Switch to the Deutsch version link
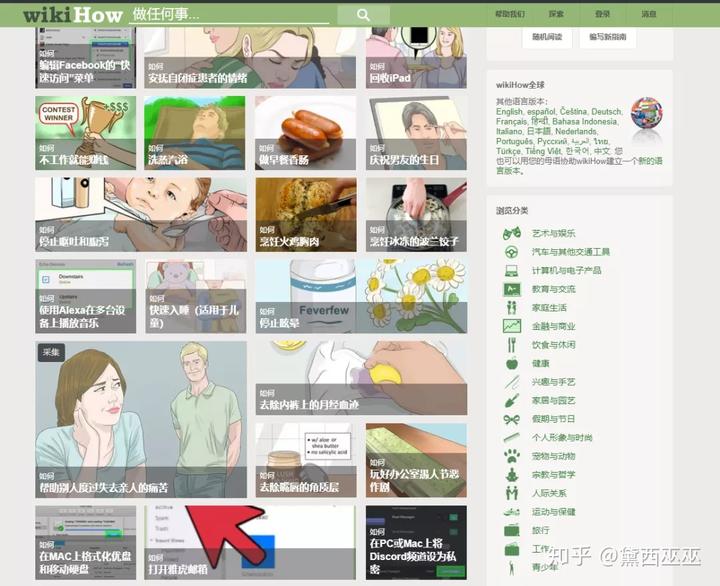The image size is (720, 586). coord(607,112)
